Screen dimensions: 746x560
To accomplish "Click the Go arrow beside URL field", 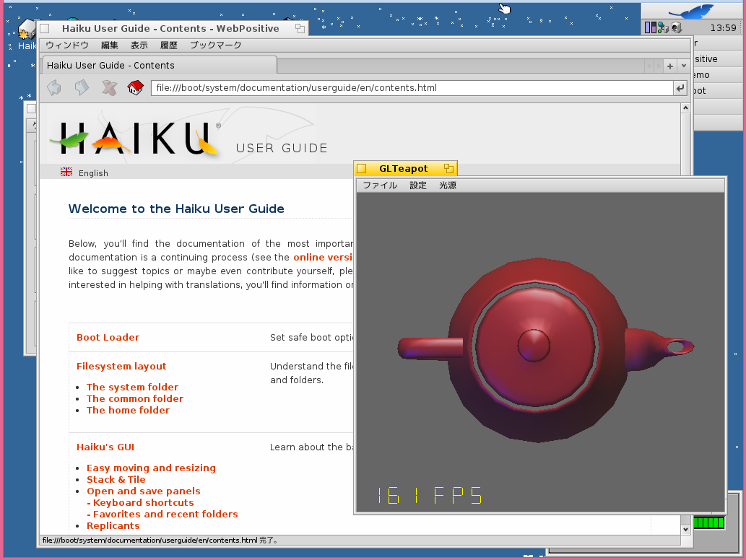I will point(680,88).
